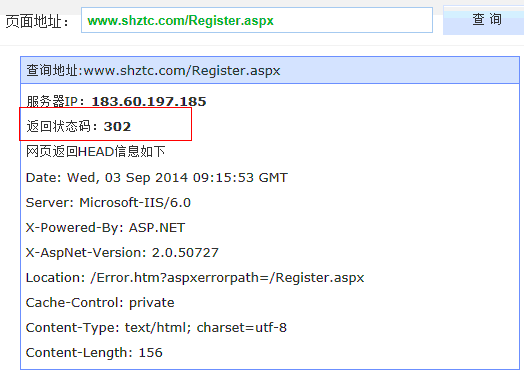The image size is (524, 378).
Task: Select the 查询地址 www.shztc.com/Register.aspx header
Action: (x=270, y=70)
